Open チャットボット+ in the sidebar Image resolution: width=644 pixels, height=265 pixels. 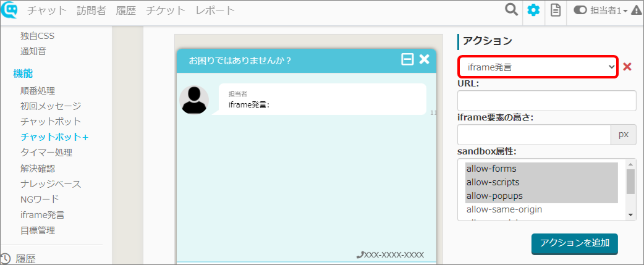[54, 137]
